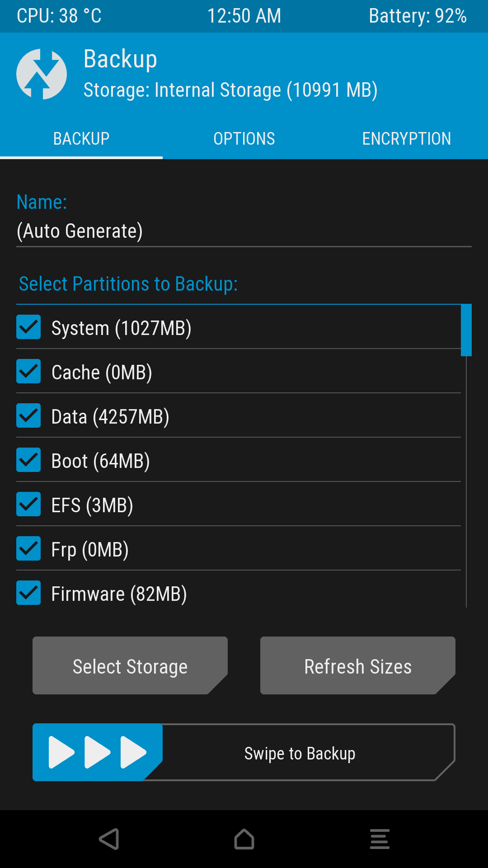Tap the TWRP logo icon

point(42,74)
